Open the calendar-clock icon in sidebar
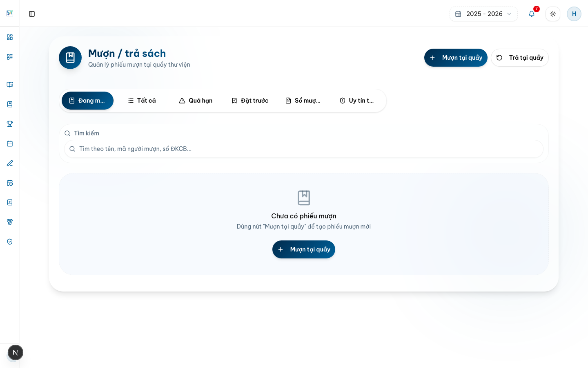The image size is (588, 368). click(x=10, y=183)
